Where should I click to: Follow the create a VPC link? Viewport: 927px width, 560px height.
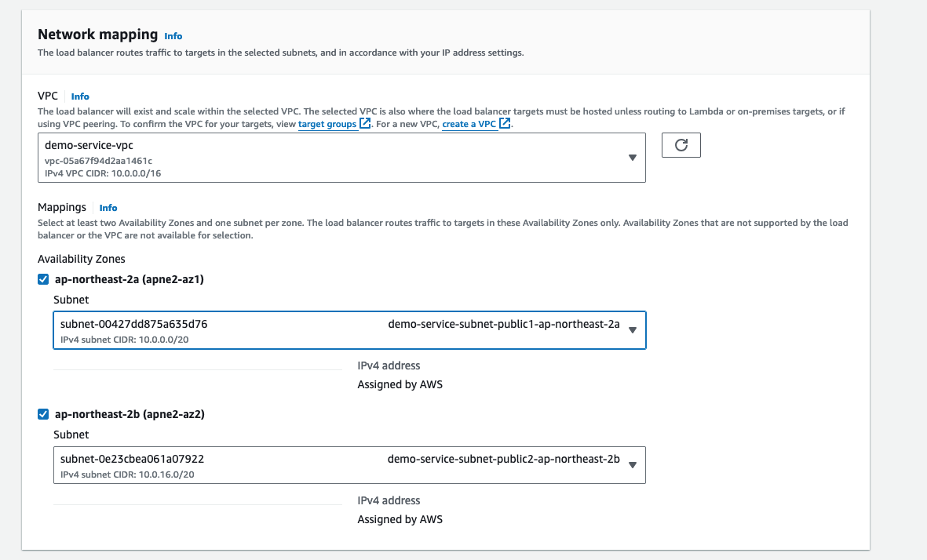click(469, 124)
